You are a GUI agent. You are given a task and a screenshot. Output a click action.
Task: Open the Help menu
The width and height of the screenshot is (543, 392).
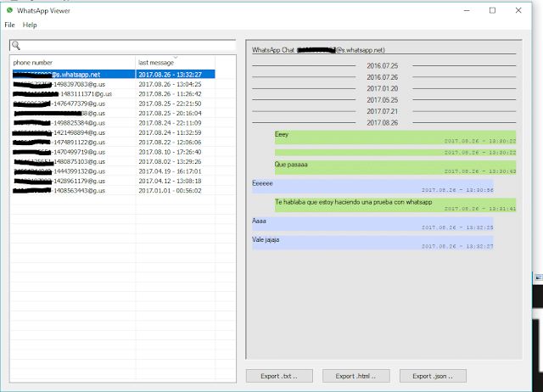[x=30, y=25]
